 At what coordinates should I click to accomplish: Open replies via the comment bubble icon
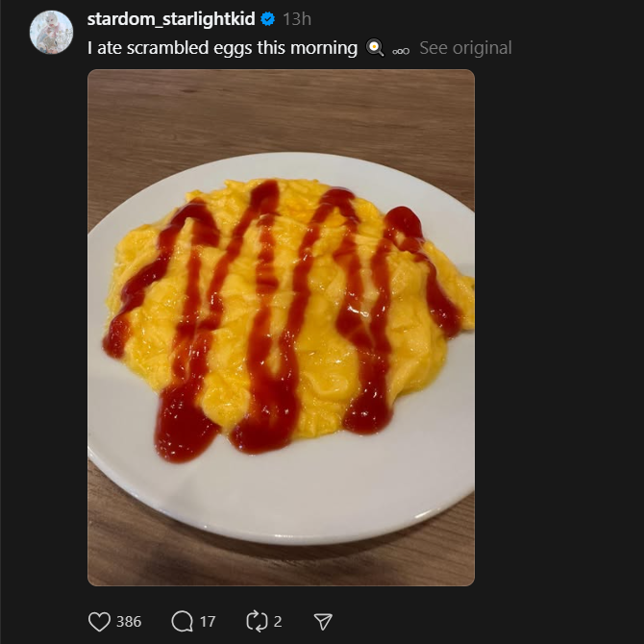[x=183, y=621]
